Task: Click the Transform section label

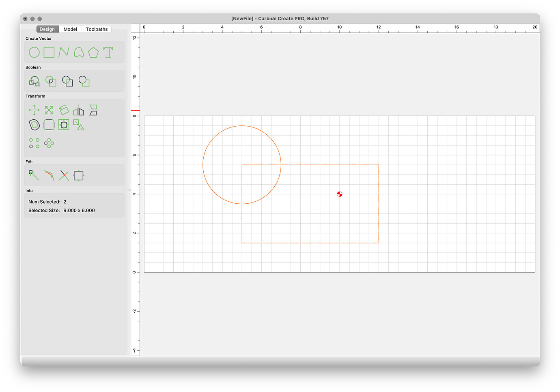Action: click(x=35, y=96)
